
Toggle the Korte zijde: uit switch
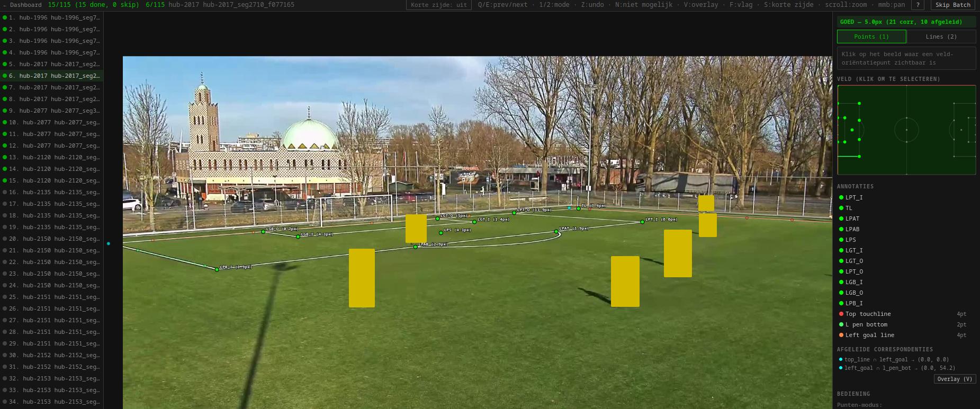click(x=438, y=5)
